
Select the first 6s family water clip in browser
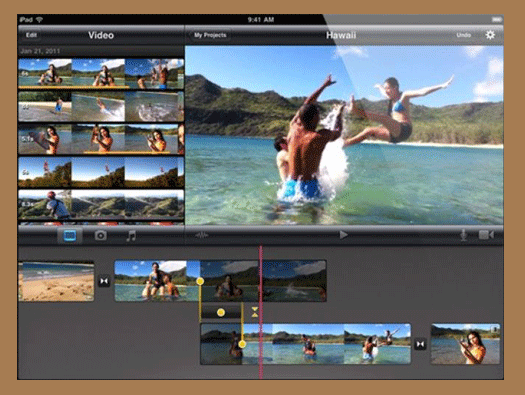(101, 74)
